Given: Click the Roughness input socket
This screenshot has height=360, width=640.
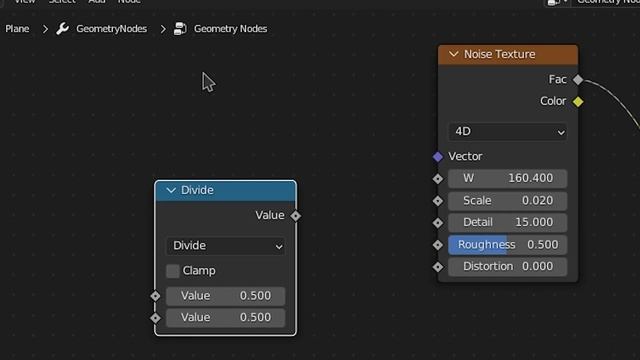Looking at the screenshot, I should 438,244.
